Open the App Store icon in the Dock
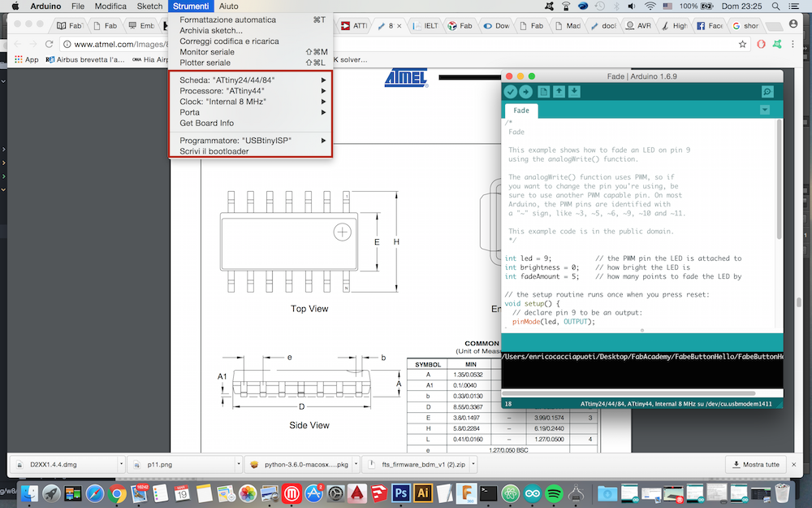The image size is (812, 508). [313, 493]
